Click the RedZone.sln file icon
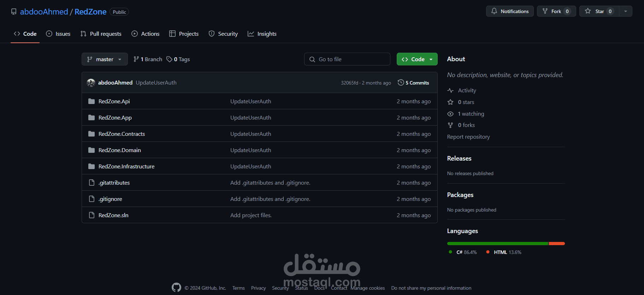The width and height of the screenshot is (644, 295). tap(91, 215)
